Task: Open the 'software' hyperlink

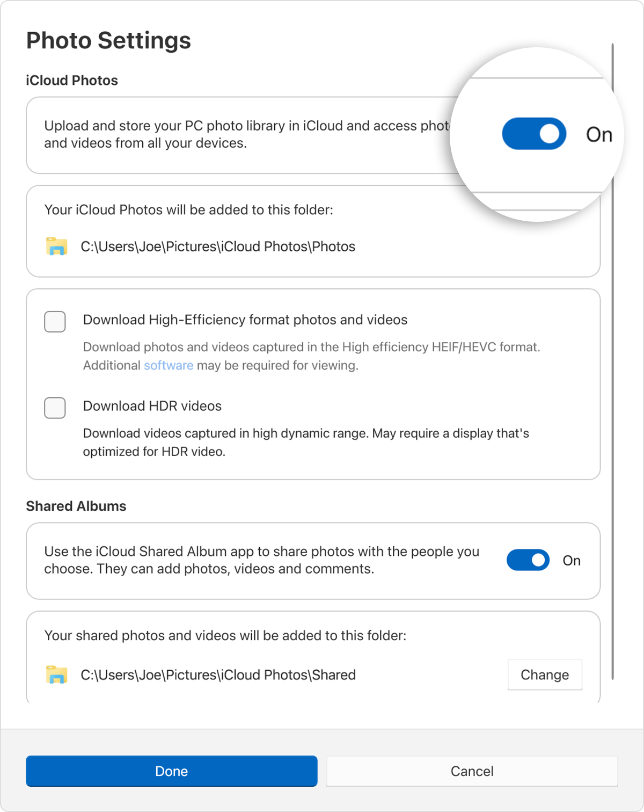Action: [x=168, y=365]
